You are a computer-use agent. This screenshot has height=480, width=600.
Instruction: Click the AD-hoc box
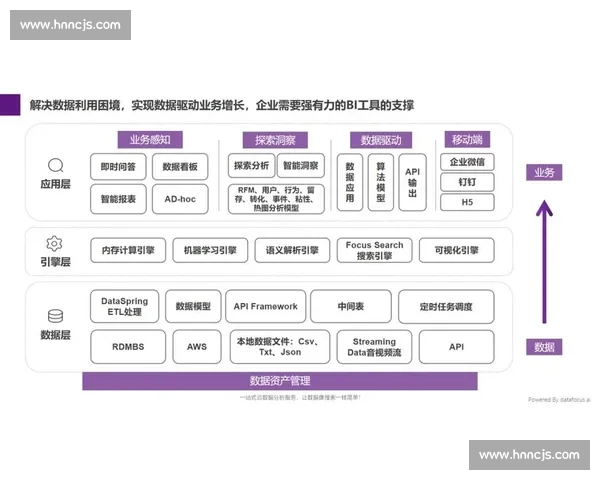pos(180,199)
